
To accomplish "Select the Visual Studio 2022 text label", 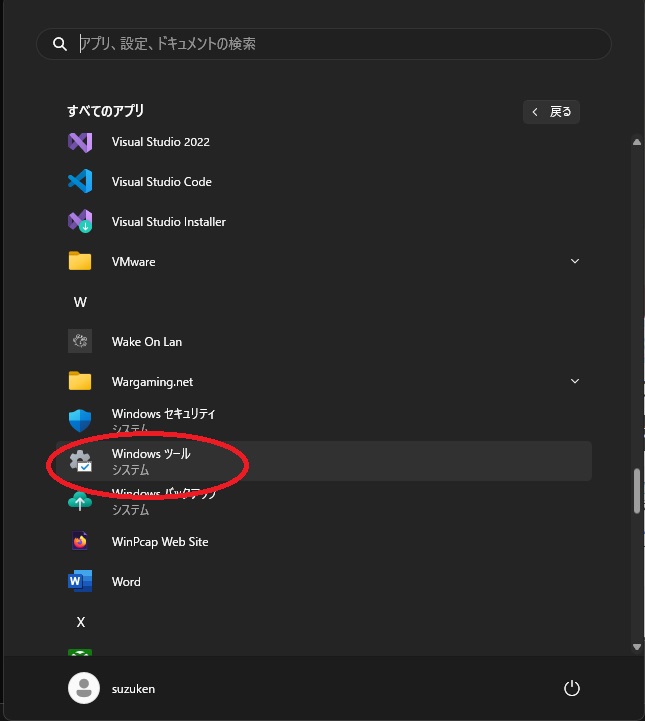I will pyautogui.click(x=160, y=142).
